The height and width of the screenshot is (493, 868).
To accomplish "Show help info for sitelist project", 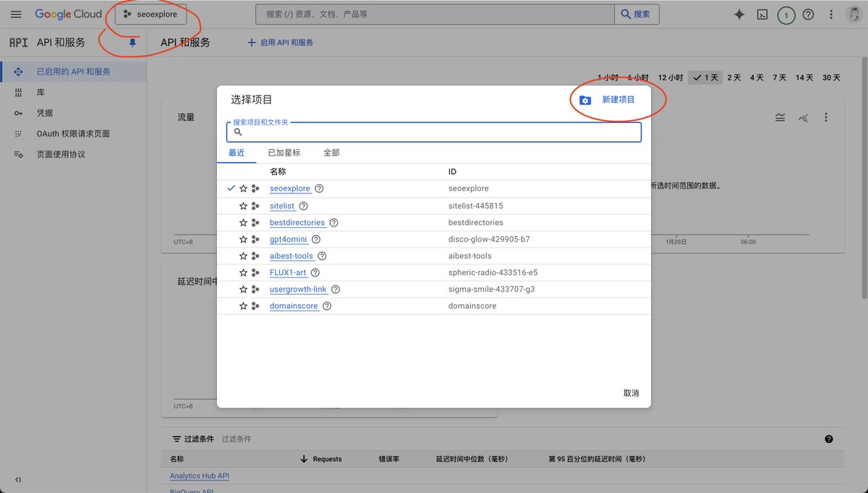I will (x=303, y=206).
